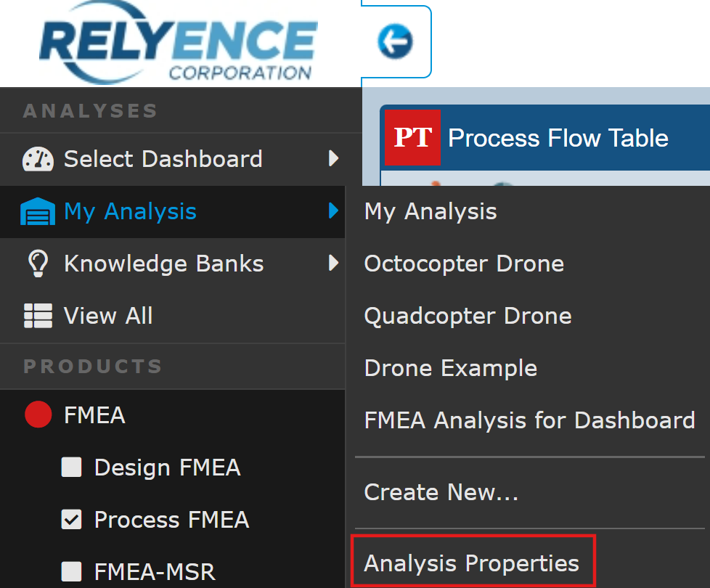Image resolution: width=710 pixels, height=588 pixels.
Task: Expand the My Analysis submenu arrow
Action: point(333,211)
